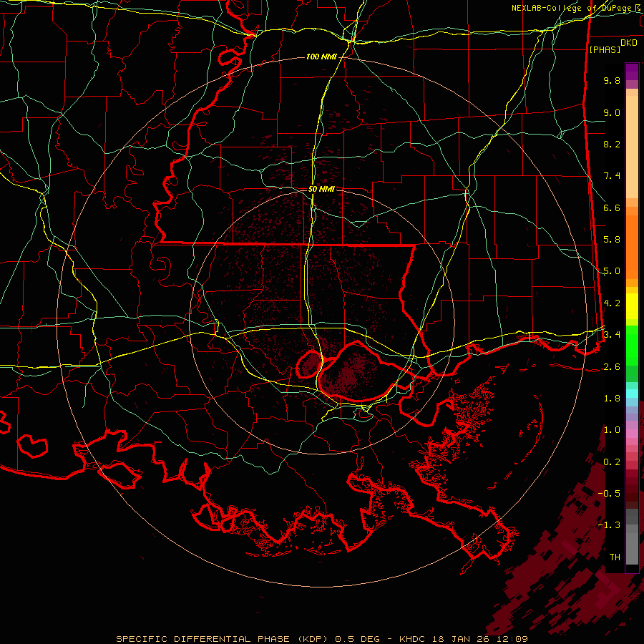Click the arrow icon beside the DuPage text

pyautogui.click(x=639, y=8)
